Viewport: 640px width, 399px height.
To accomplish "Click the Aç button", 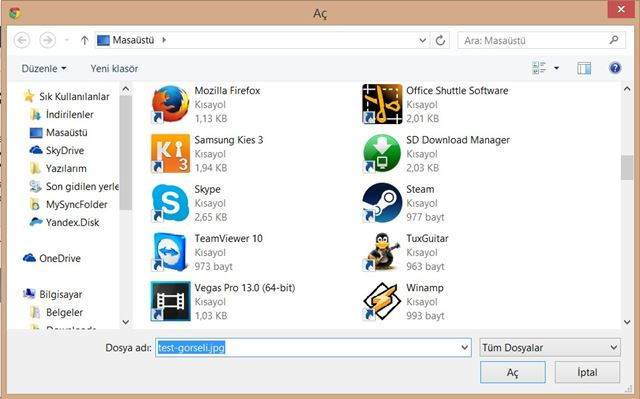I will point(513,372).
